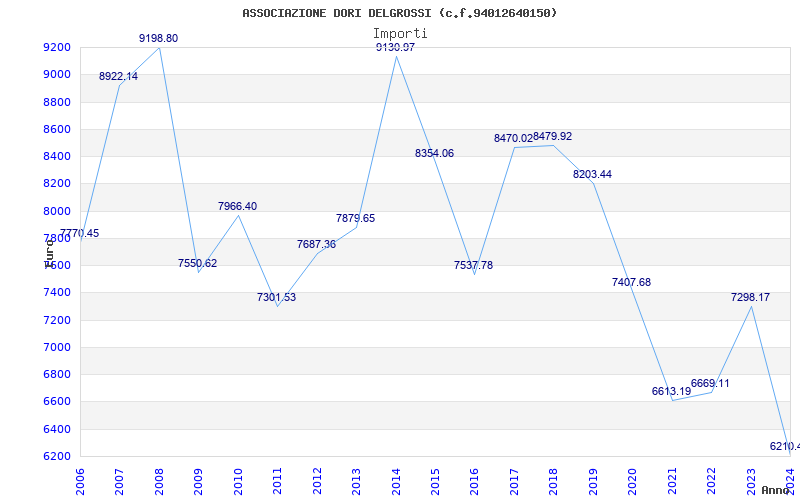
Task: Click y-axis value 7000
Action: point(57,347)
